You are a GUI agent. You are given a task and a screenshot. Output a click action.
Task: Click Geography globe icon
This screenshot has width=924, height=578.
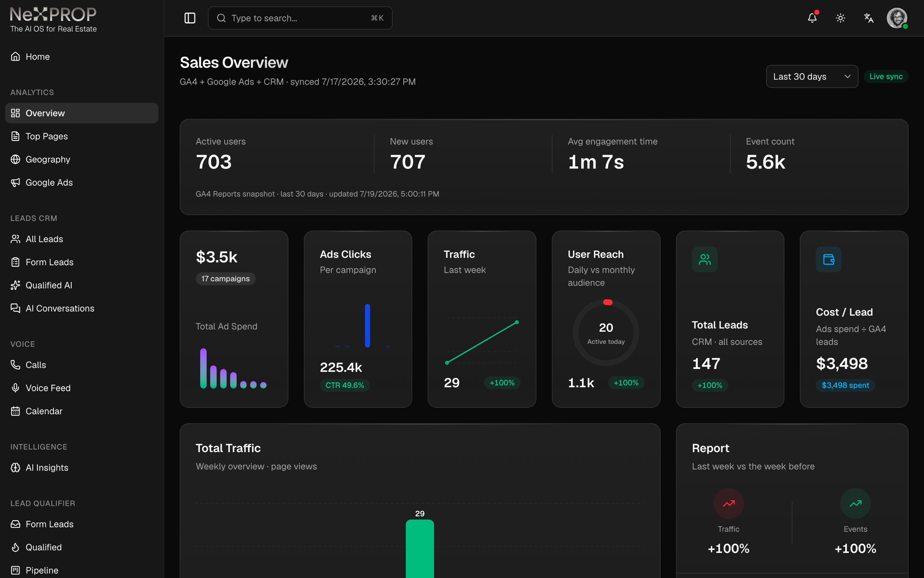[15, 160]
